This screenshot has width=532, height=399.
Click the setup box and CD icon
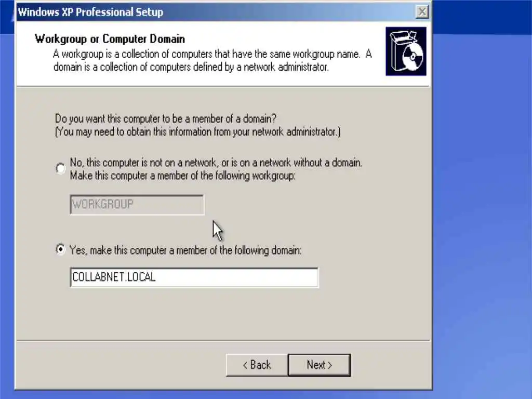tap(406, 51)
